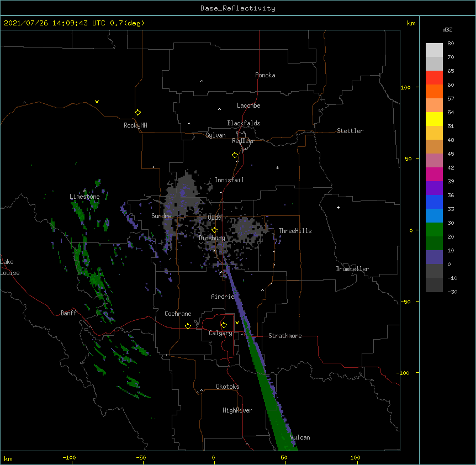Click the green 30 dBZ legend swatch
The width and height of the screenshot is (476, 465).
434,230
